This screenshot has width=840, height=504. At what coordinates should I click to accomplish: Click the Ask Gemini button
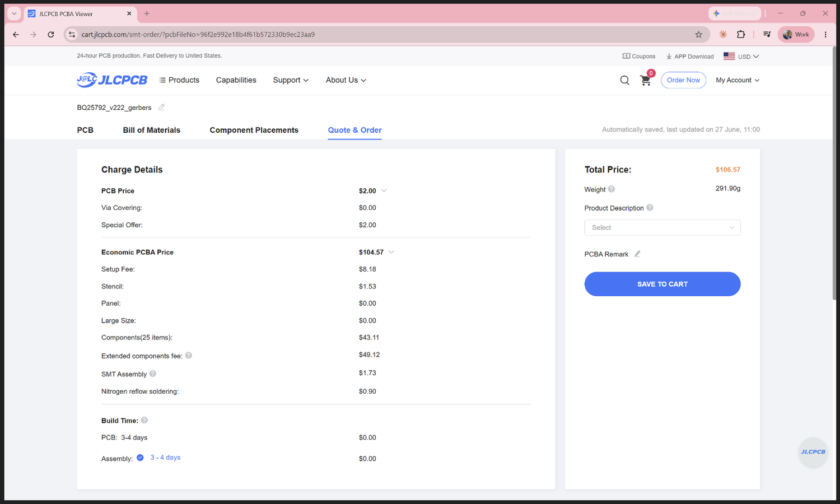coord(735,13)
